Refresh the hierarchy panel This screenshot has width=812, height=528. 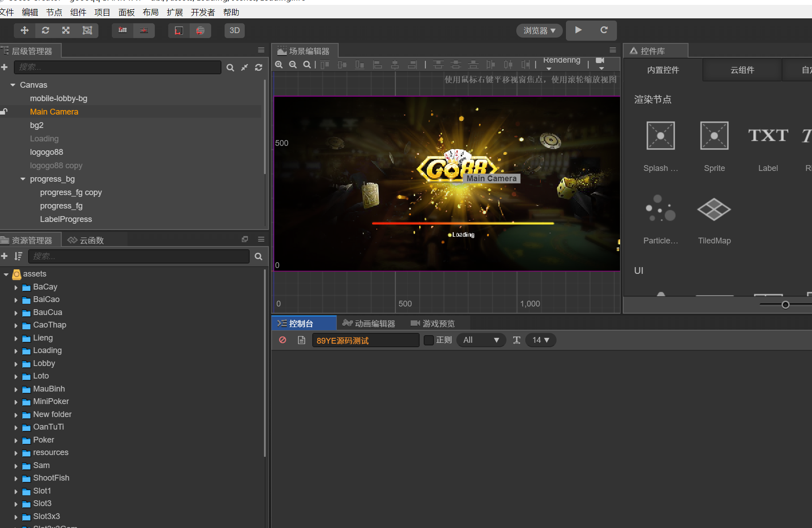259,68
